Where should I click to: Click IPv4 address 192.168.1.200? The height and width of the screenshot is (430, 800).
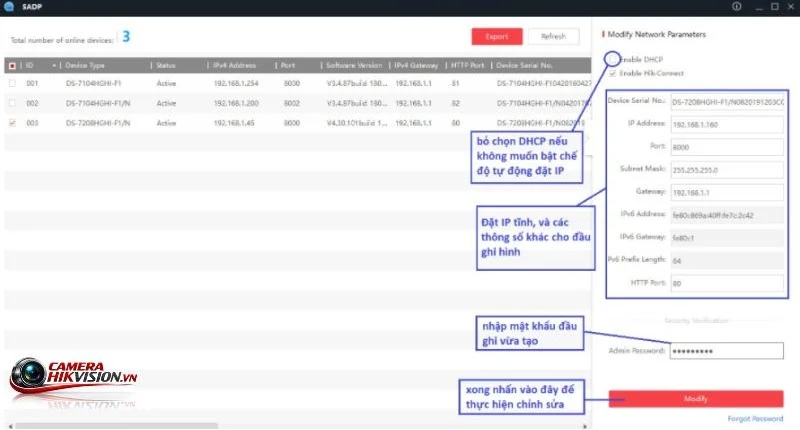[x=236, y=103]
